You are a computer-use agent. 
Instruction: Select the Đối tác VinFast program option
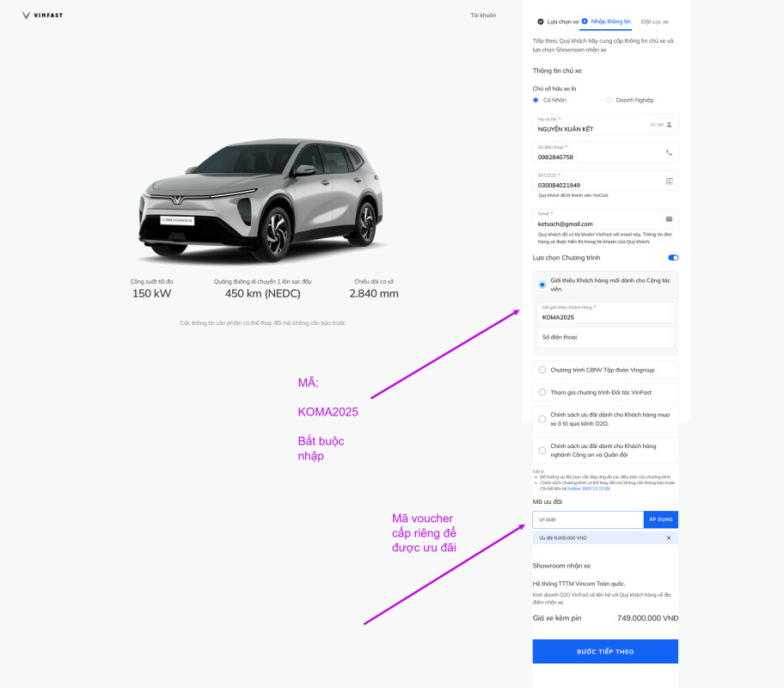click(542, 392)
